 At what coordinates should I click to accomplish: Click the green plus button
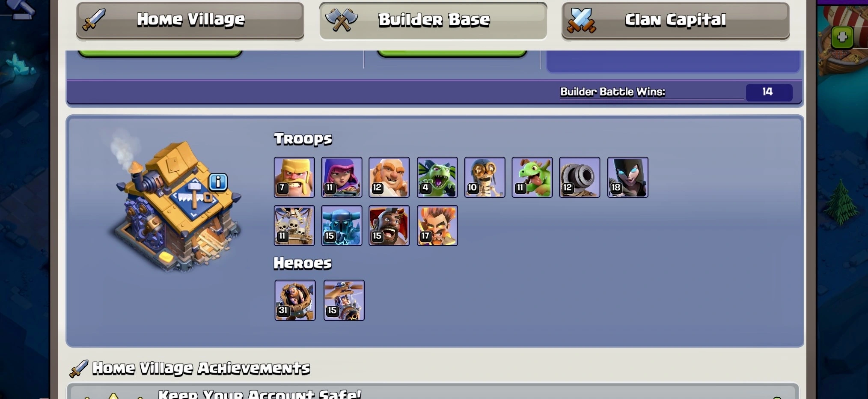point(842,37)
